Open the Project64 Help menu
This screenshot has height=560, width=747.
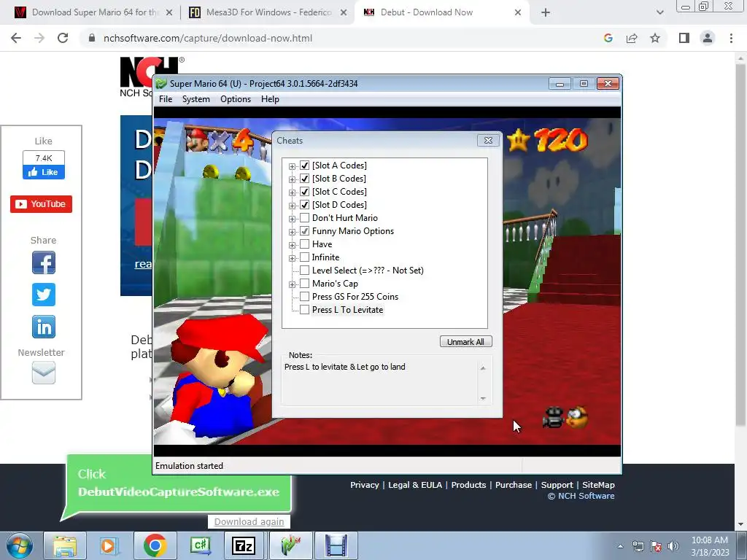pyautogui.click(x=270, y=99)
